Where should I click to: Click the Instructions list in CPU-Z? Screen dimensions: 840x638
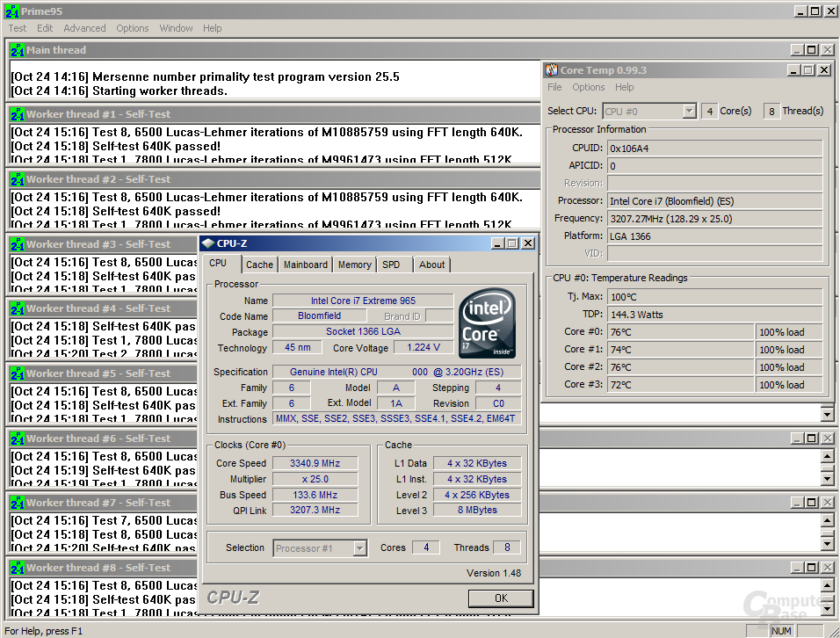[x=396, y=419]
